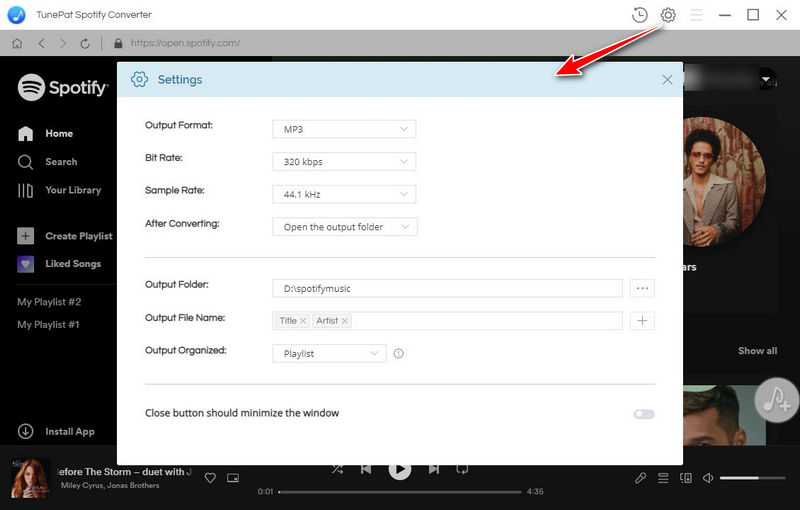The width and height of the screenshot is (800, 510).
Task: Open the Bit Rate dropdown
Action: pyautogui.click(x=344, y=162)
